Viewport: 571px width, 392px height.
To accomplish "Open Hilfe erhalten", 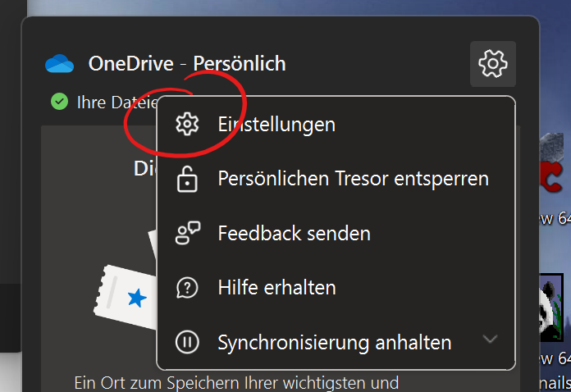I will [x=276, y=288].
